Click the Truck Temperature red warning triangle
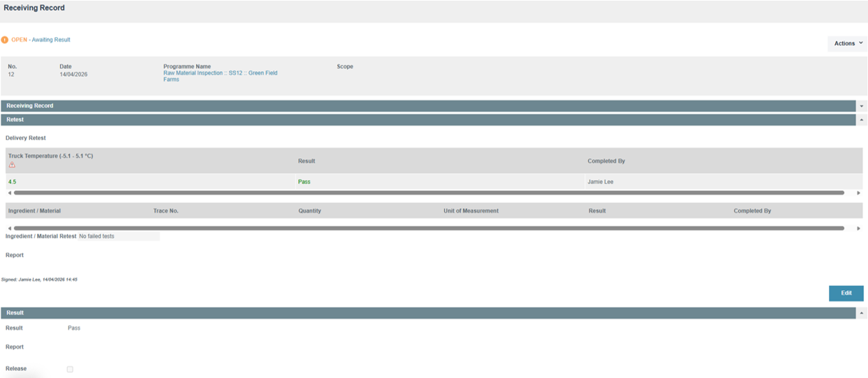868x378 pixels. [x=12, y=165]
